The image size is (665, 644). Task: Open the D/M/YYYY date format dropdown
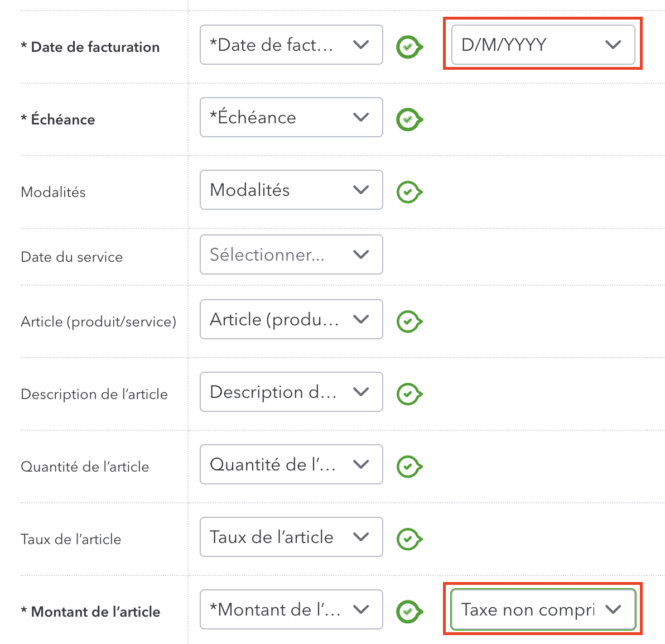click(542, 45)
